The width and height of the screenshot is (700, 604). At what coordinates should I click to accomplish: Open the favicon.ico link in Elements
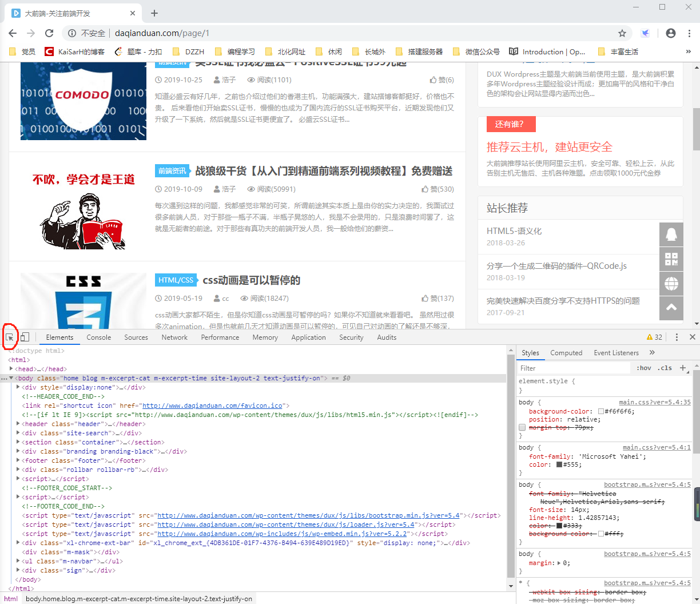pos(212,406)
